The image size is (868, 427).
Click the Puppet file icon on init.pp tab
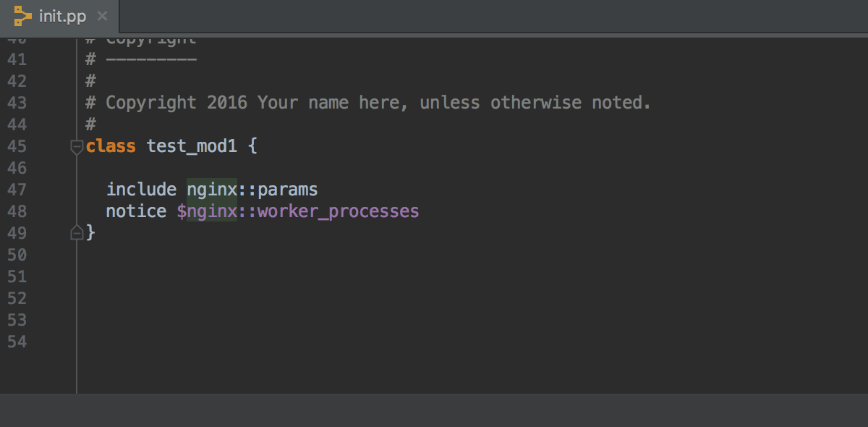[23, 15]
